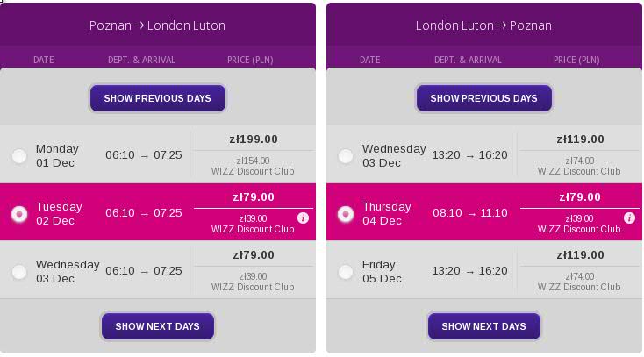Click the London Luton → Poznan header
This screenshot has width=644, height=357.
point(483,25)
